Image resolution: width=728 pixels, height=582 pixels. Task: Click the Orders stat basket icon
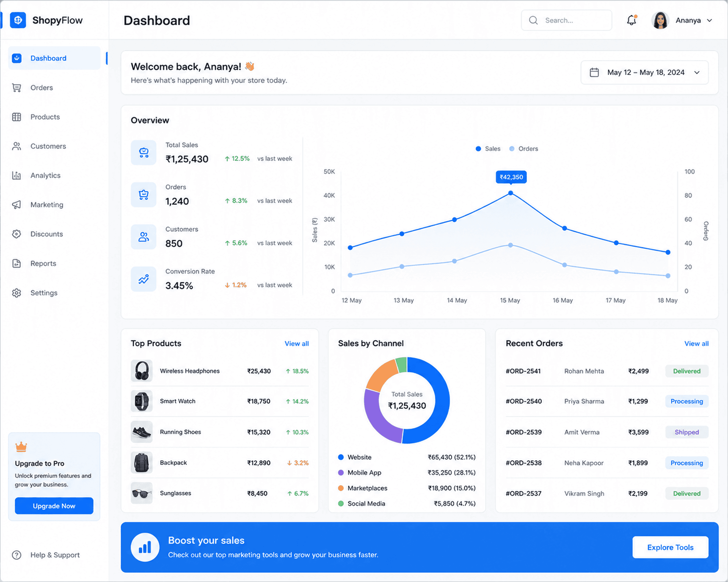click(144, 195)
